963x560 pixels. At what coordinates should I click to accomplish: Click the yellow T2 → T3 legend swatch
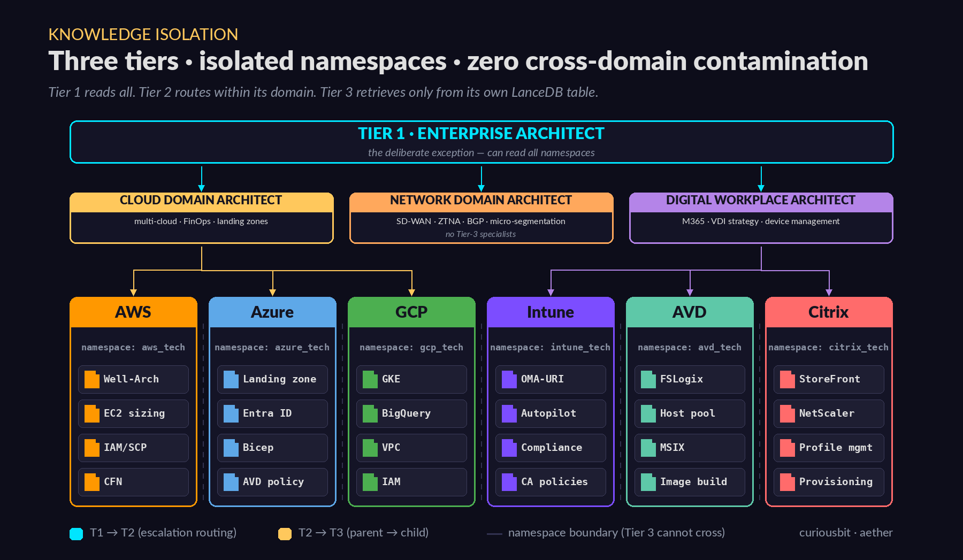coord(285,533)
